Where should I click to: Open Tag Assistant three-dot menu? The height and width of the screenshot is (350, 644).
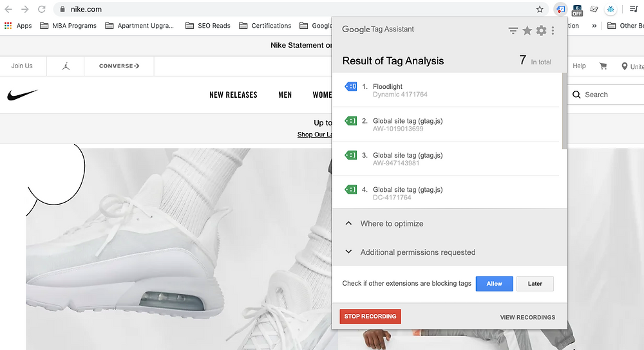(553, 30)
